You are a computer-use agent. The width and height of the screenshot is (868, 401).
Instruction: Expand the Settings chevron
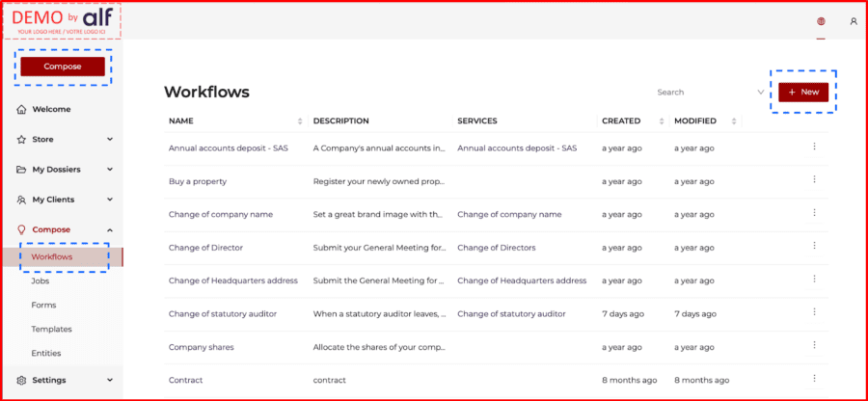click(110, 380)
